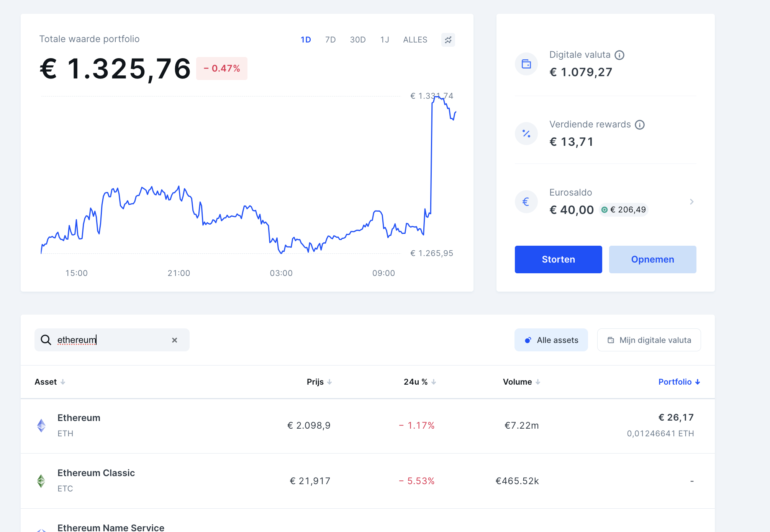
Task: Select the 1D chart range
Action: [305, 40]
